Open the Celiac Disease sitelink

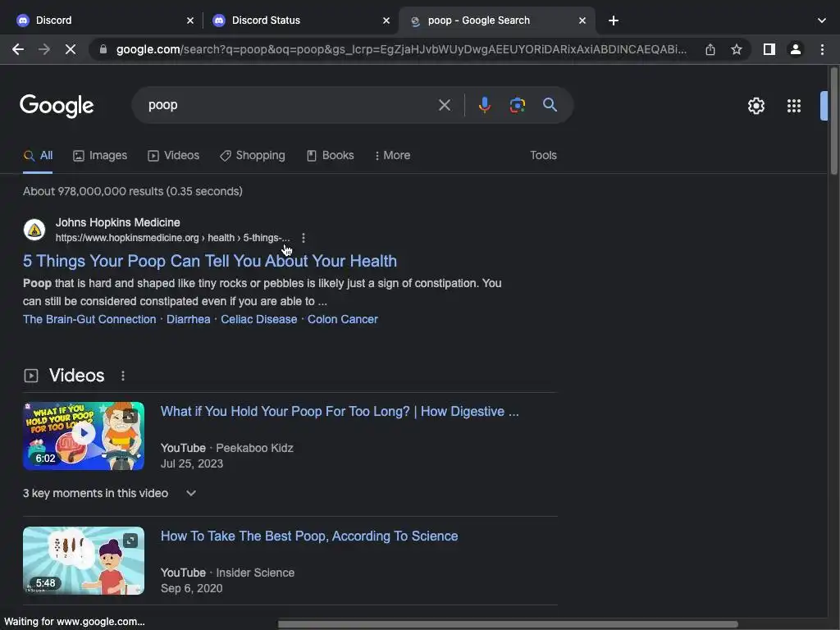pyautogui.click(x=258, y=319)
